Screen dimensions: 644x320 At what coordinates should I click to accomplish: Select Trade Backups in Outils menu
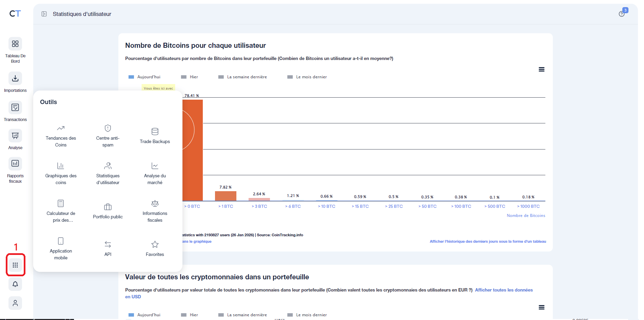(155, 136)
